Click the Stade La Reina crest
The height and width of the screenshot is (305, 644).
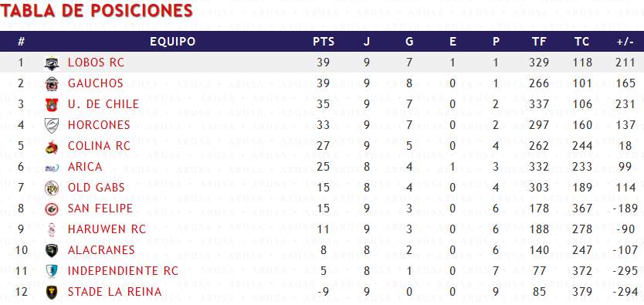52,292
